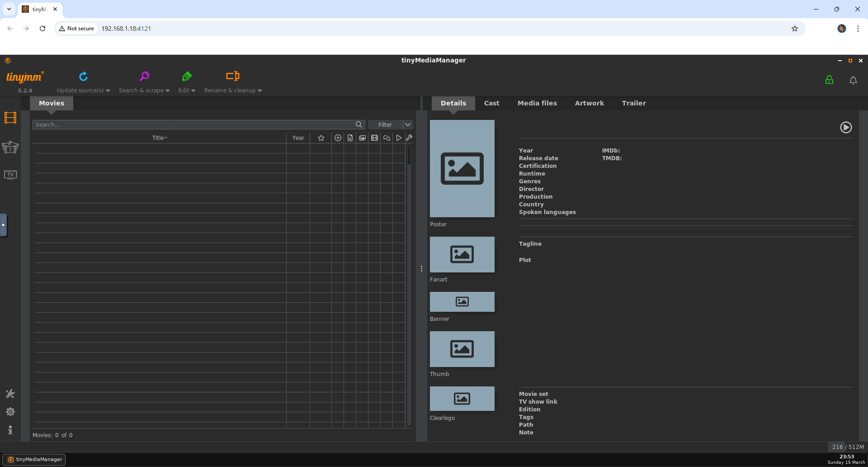The width and height of the screenshot is (868, 467).
Task: Open the Media files tab
Action: pyautogui.click(x=537, y=103)
